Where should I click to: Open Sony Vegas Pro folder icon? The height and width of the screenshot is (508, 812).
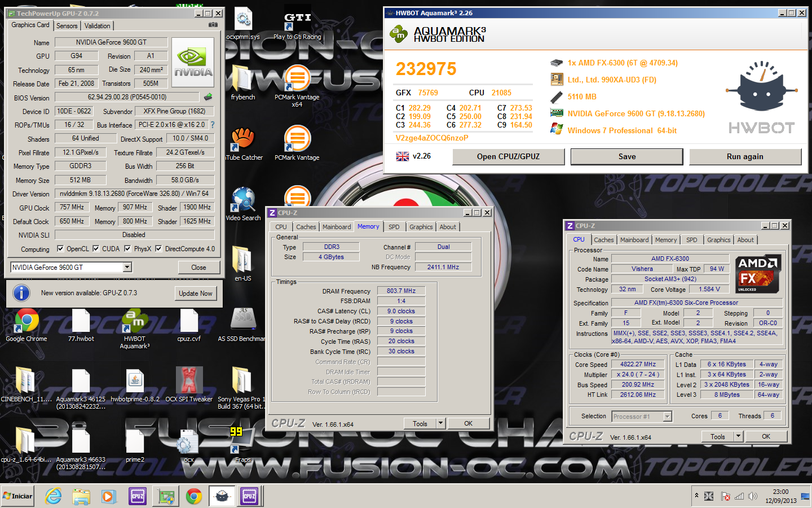pyautogui.click(x=241, y=388)
